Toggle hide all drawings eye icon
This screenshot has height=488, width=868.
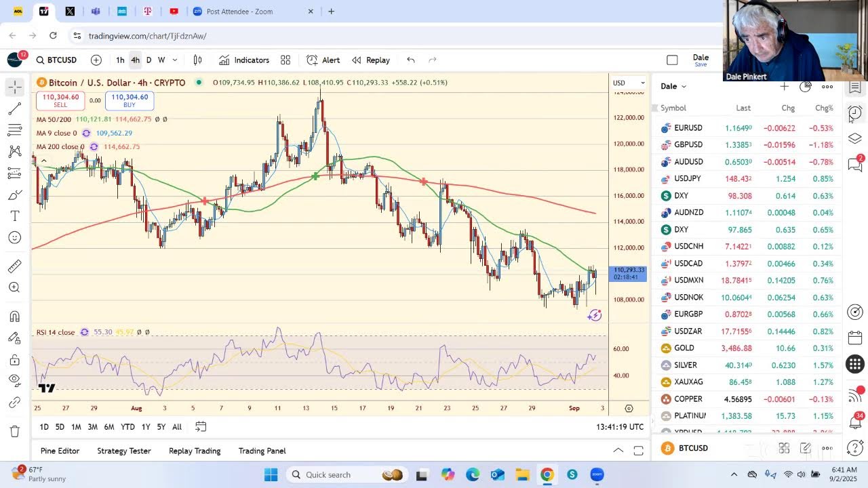14,381
